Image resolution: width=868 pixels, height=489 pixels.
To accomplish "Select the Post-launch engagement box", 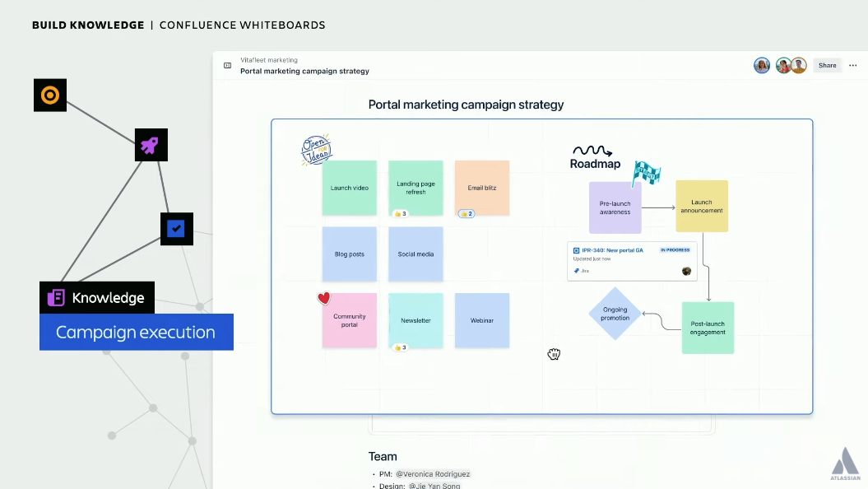I will click(708, 328).
